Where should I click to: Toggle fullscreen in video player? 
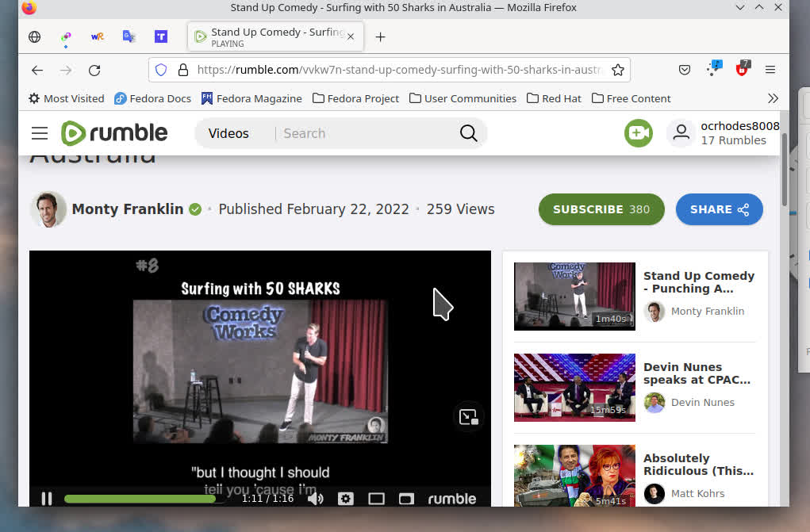[x=406, y=499]
